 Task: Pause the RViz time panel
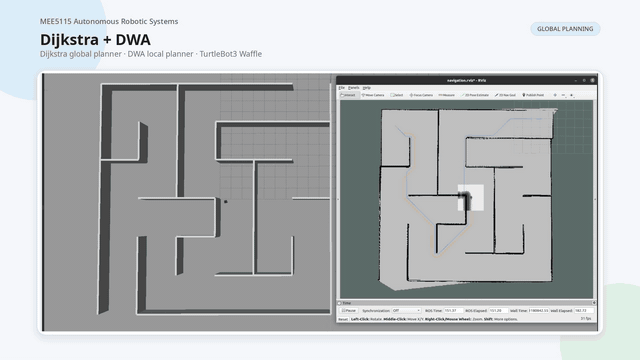[x=349, y=311]
